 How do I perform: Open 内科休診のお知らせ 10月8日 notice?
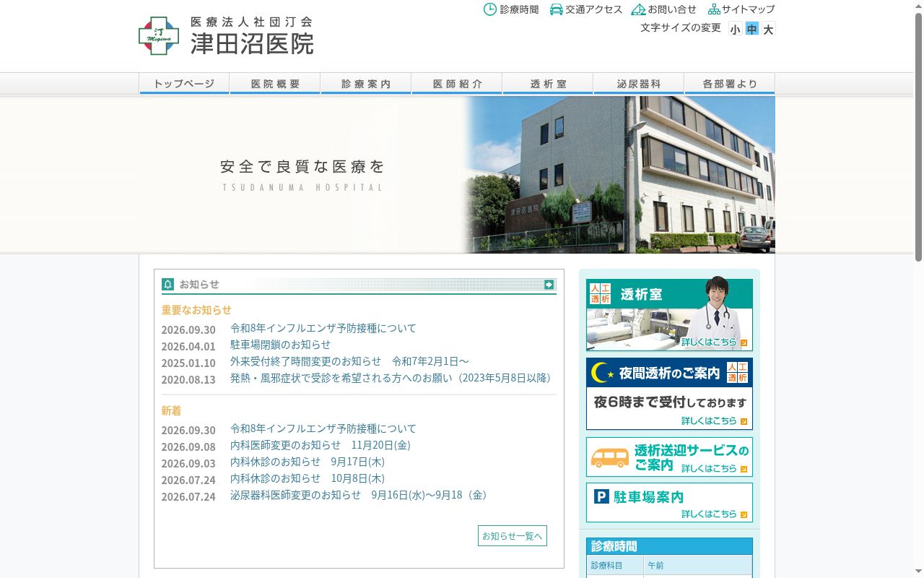click(308, 478)
